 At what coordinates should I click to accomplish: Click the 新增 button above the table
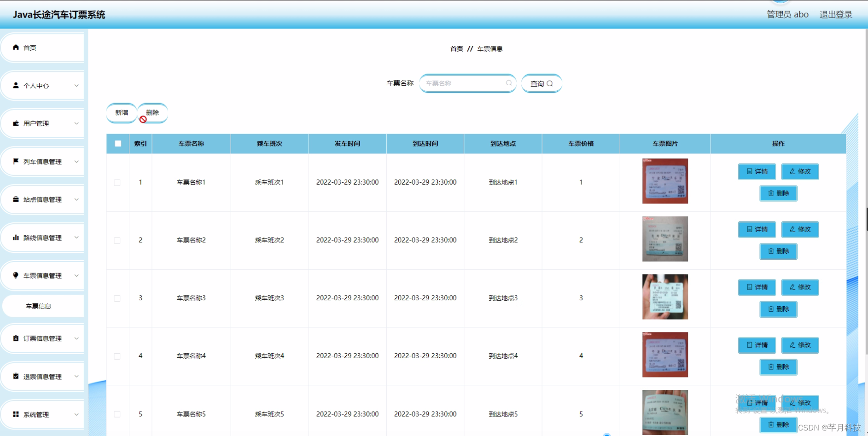(x=121, y=112)
